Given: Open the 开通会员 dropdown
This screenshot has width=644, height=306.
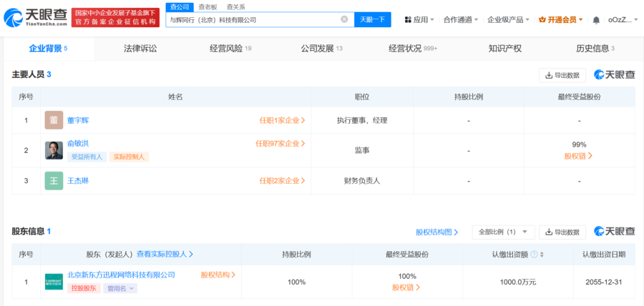Looking at the screenshot, I should point(560,20).
